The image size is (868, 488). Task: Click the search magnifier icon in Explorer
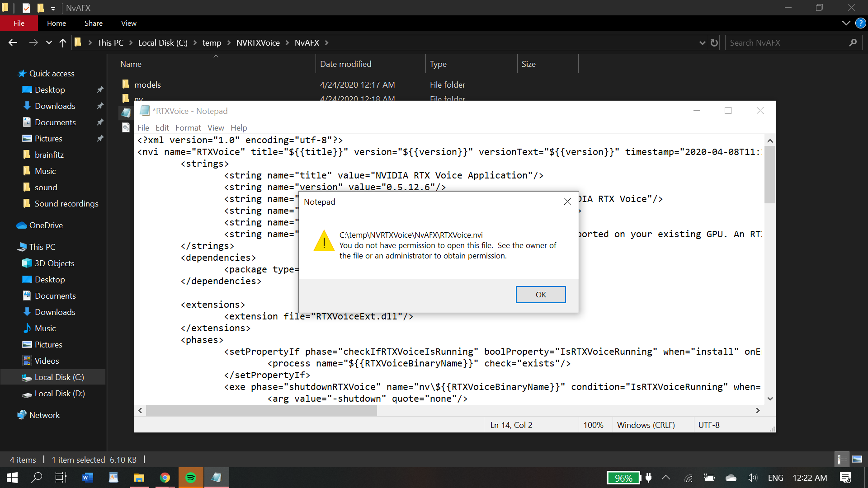point(853,42)
